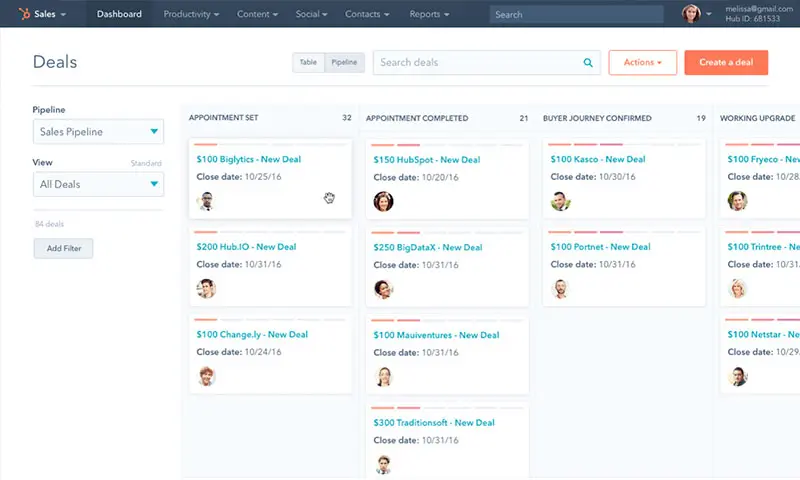
Task: Open the $100 Biglytics - New Deal link
Action: click(x=248, y=159)
